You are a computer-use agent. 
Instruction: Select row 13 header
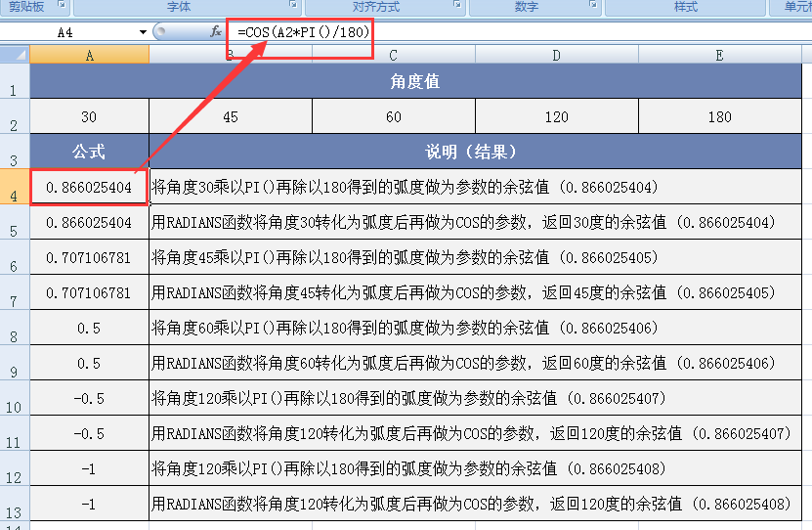[x=15, y=505]
